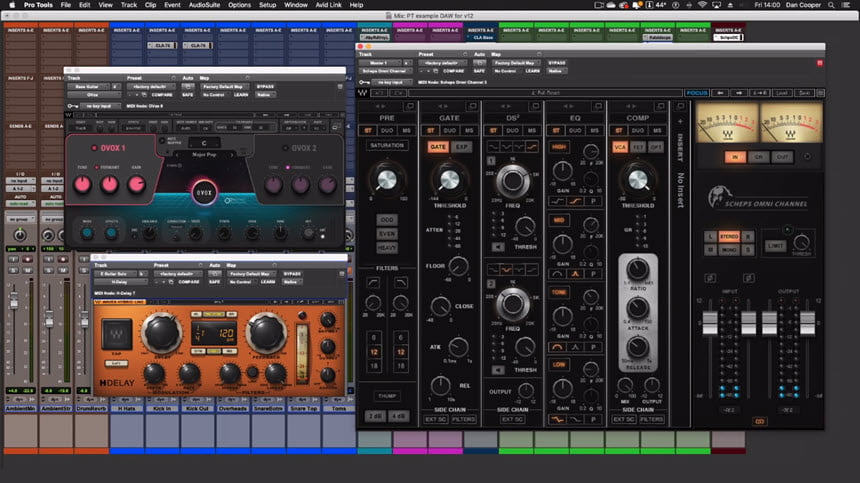The width and height of the screenshot is (860, 483).
Task: Select DUO mode in the COMP module
Action: pyautogui.click(x=638, y=130)
